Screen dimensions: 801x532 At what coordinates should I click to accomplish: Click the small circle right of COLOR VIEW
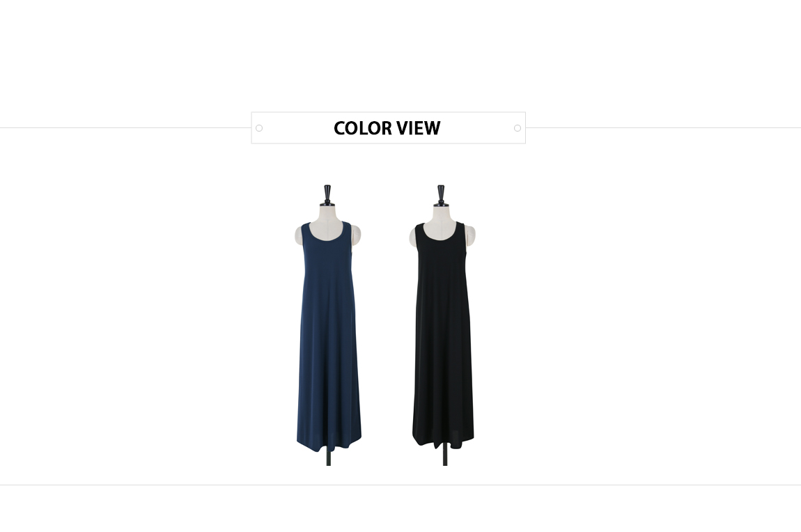click(x=518, y=128)
